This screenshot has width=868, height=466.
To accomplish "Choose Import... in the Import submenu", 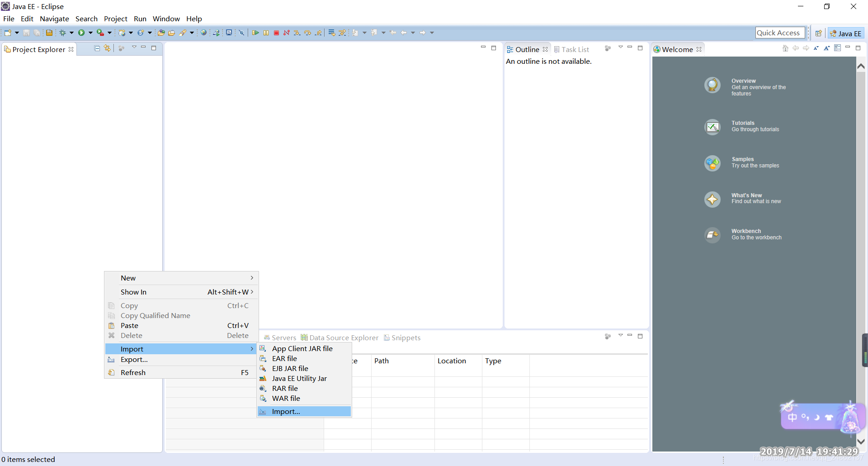I will click(x=304, y=411).
